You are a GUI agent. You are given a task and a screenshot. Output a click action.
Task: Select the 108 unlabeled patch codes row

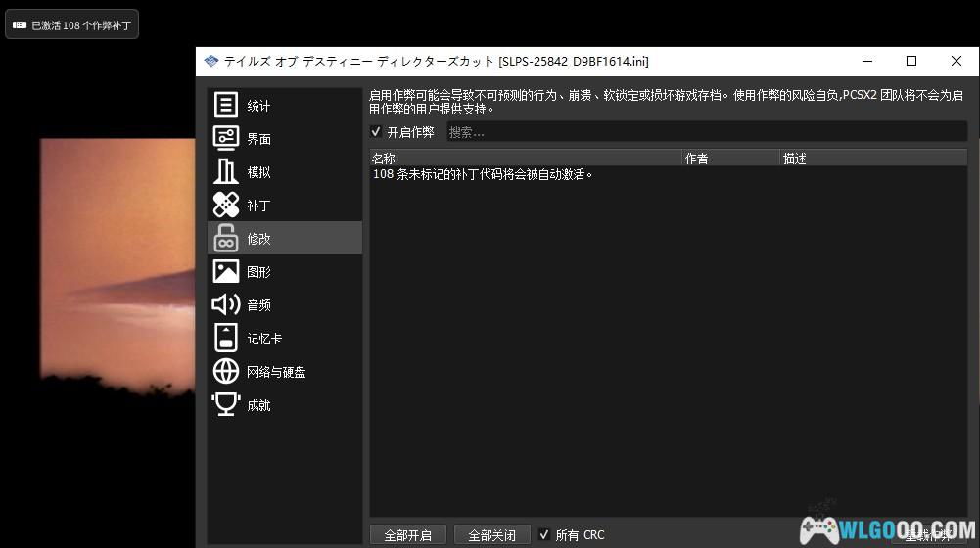click(x=484, y=175)
